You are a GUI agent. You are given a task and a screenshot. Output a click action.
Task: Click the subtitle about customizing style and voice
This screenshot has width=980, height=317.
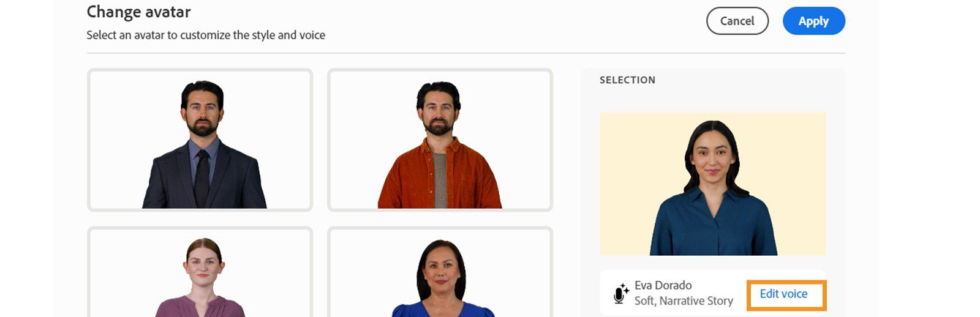[206, 35]
